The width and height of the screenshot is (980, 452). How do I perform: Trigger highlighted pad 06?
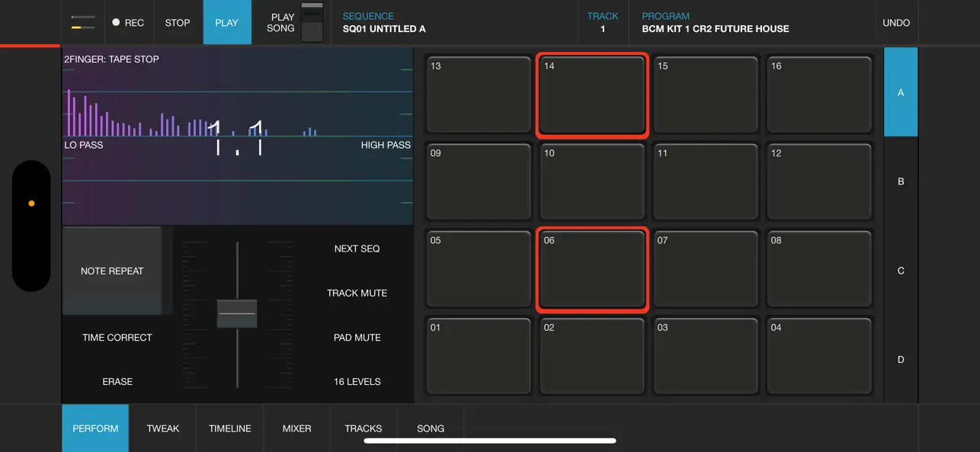592,270
